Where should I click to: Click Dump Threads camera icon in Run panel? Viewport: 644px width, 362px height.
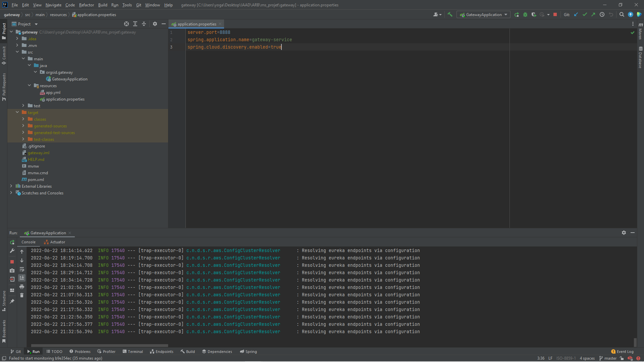coord(12,270)
